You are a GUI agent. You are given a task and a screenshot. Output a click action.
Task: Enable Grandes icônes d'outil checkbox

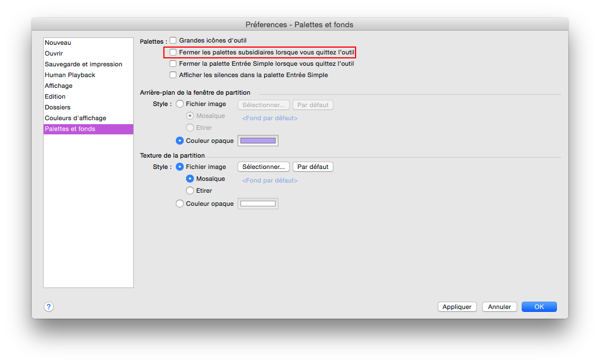pyautogui.click(x=173, y=41)
